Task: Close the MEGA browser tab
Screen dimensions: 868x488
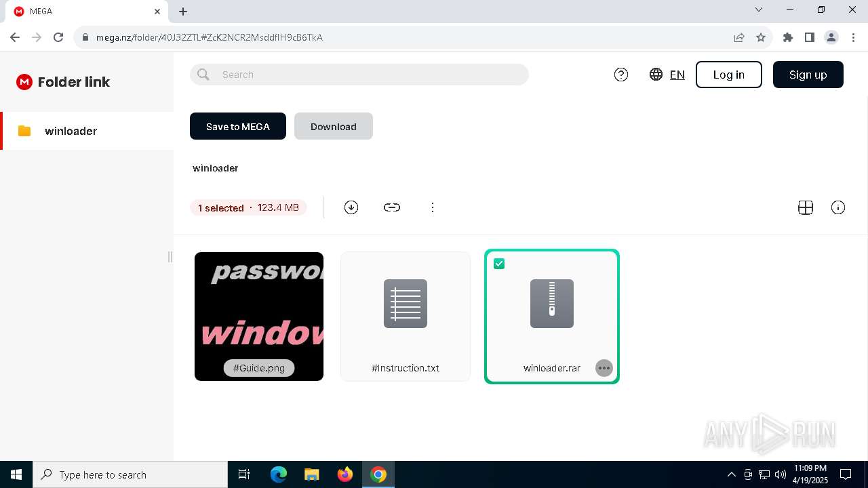Action: pos(157,12)
